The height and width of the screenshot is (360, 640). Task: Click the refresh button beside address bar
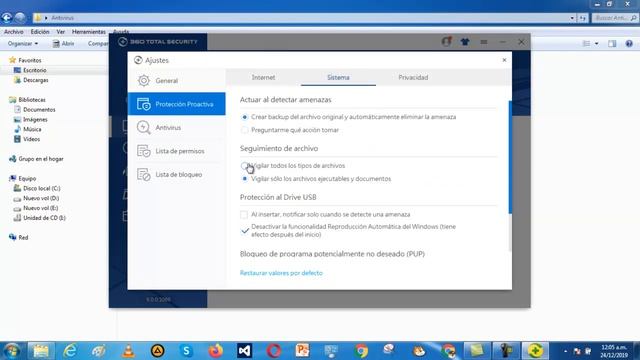(582, 18)
